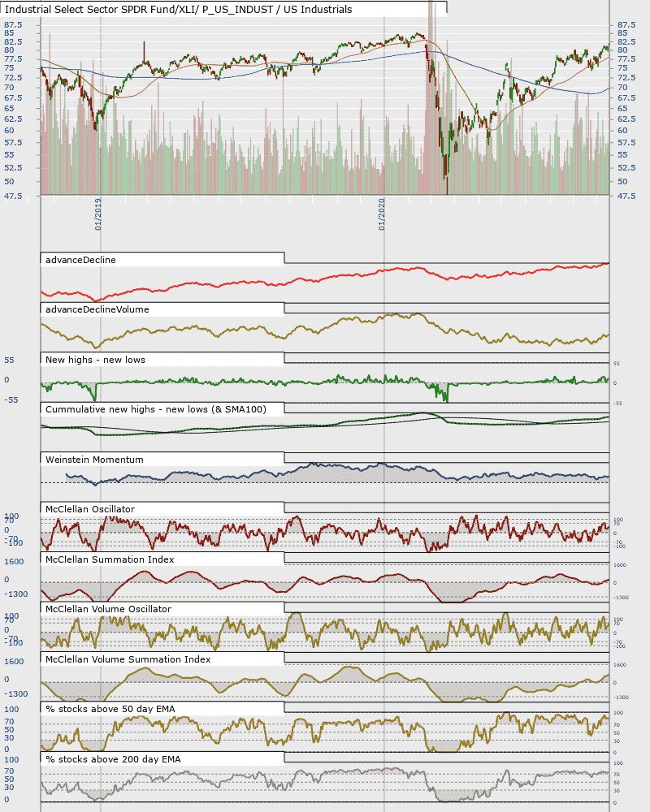Select the advanceDecline panel label
This screenshot has width=650, height=812.
point(80,260)
